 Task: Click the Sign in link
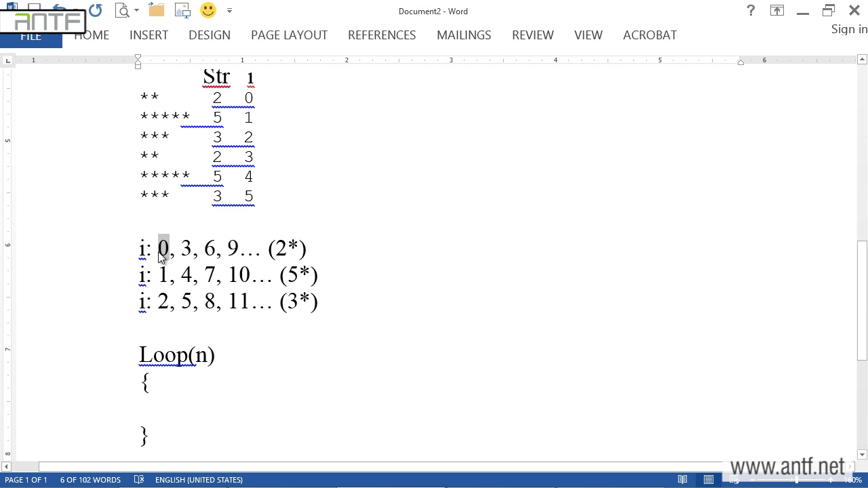coord(849,29)
